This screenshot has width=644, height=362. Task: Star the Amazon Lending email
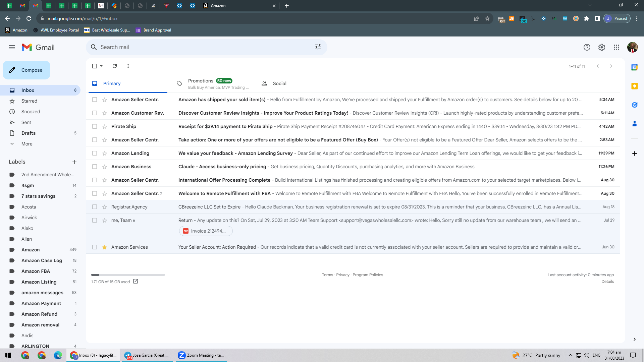(x=105, y=153)
